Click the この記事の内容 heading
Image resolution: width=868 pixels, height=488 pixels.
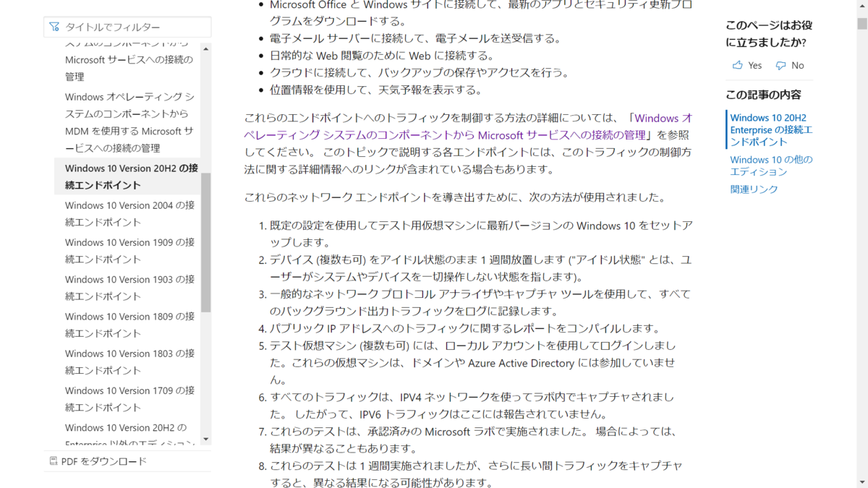pos(763,95)
